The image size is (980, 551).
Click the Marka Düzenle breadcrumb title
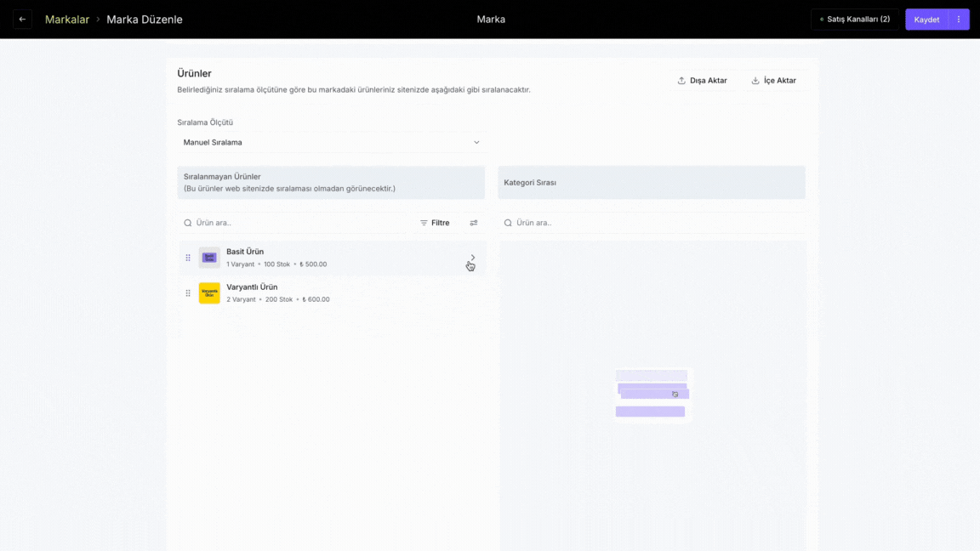pos(145,20)
